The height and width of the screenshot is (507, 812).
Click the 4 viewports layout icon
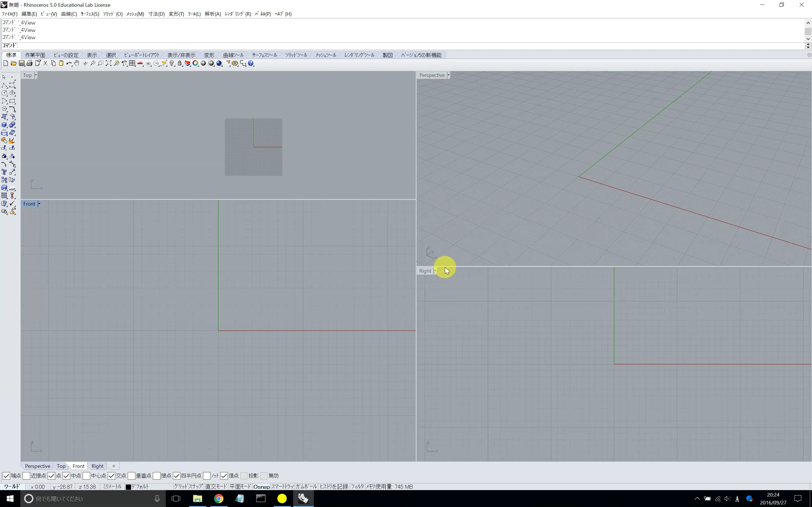(x=132, y=63)
